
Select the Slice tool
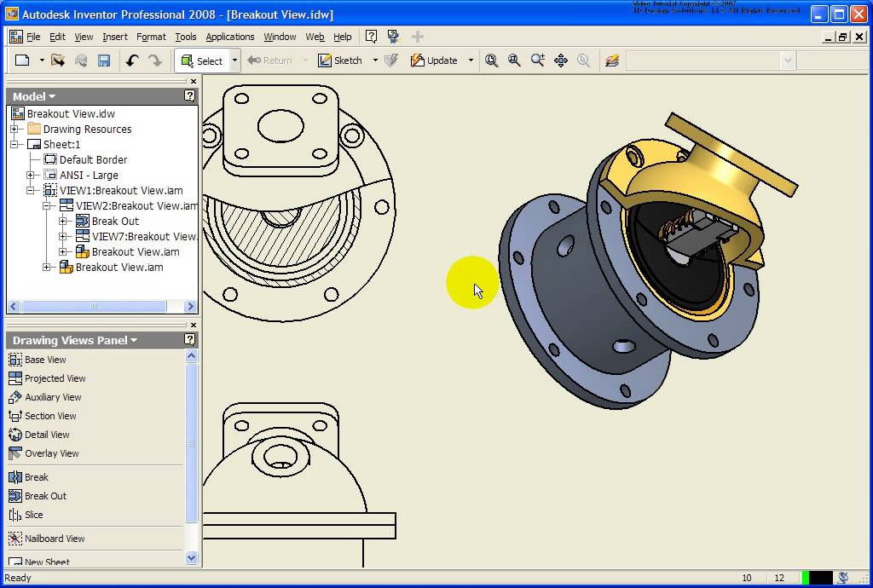pyautogui.click(x=26, y=515)
